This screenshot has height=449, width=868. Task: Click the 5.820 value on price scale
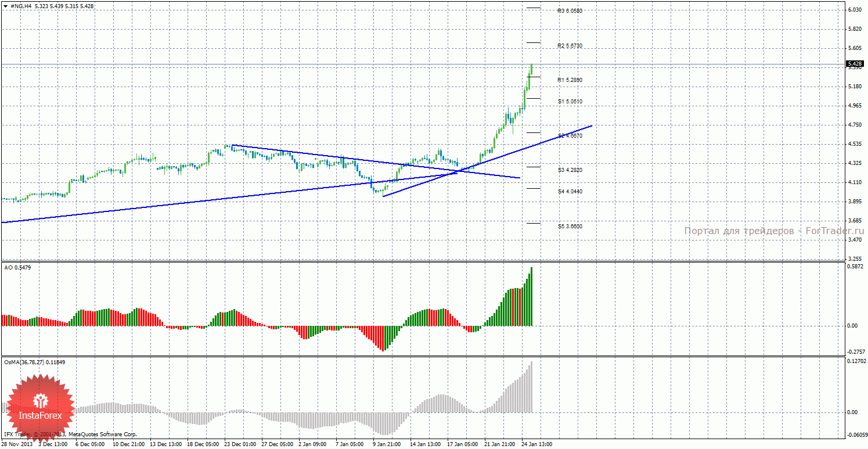[854, 29]
